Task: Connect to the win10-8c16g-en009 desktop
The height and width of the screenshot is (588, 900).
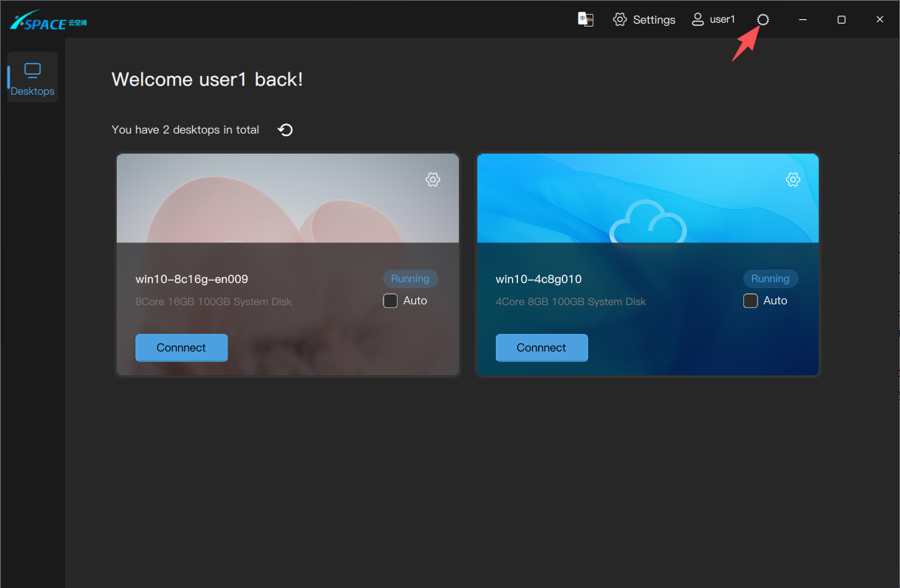Action: [181, 347]
